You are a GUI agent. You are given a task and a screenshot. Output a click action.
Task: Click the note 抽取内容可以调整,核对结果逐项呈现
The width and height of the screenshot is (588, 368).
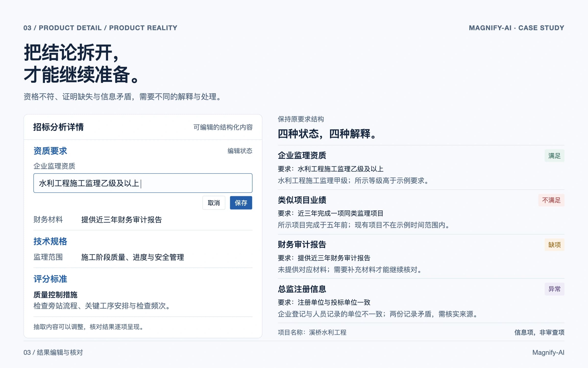[x=88, y=327]
